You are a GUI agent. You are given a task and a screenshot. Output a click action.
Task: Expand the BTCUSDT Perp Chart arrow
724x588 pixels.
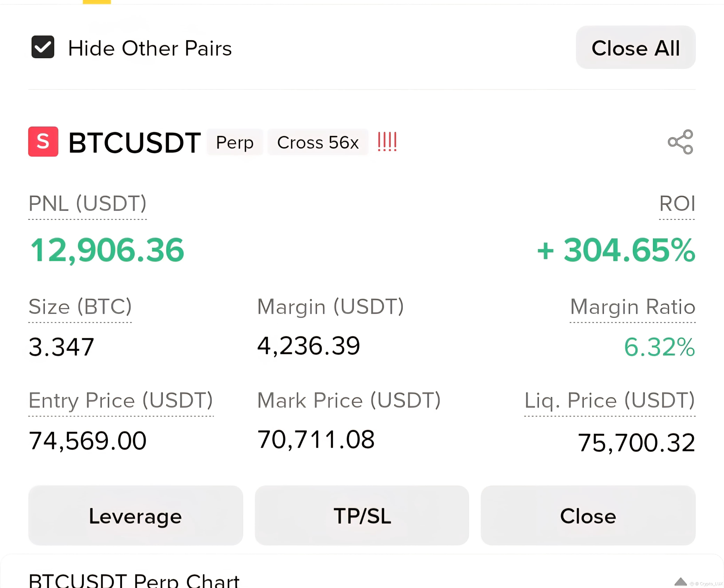tap(680, 582)
